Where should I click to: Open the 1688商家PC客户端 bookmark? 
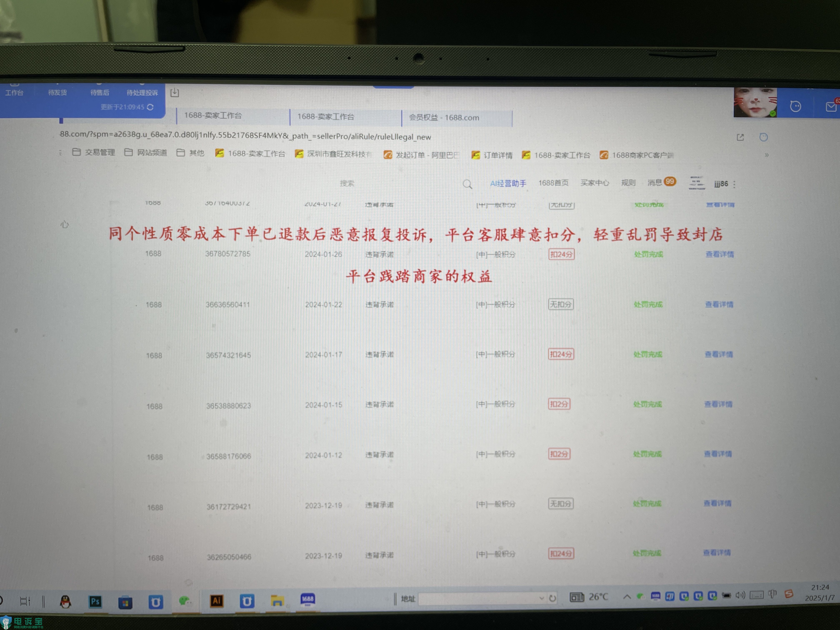click(x=637, y=155)
